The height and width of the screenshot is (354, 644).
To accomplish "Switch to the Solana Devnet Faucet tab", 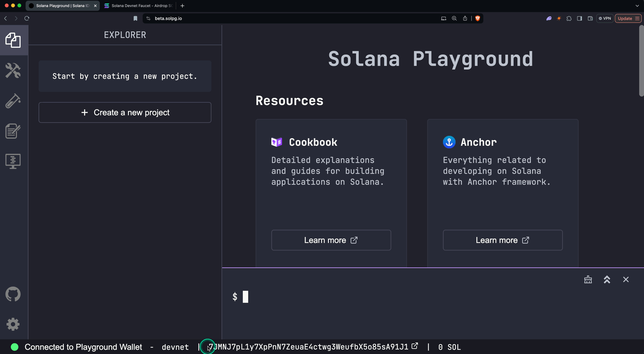I will (138, 5).
